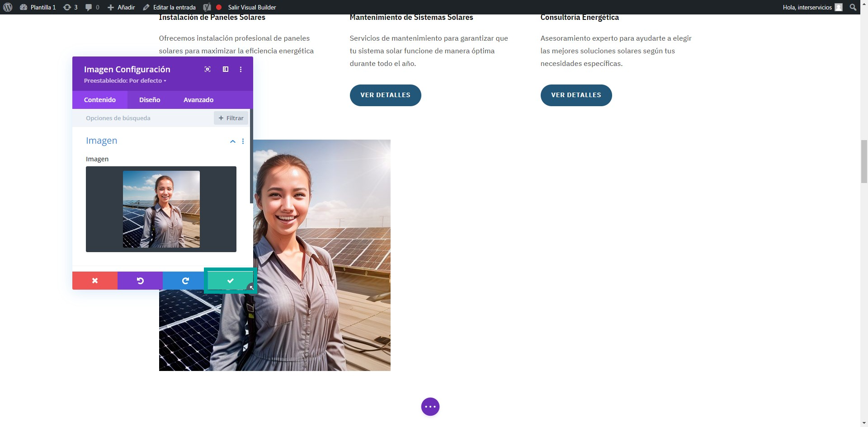This screenshot has width=868, height=427.
Task: Select Editar la entrada in admin bar
Action: click(170, 7)
